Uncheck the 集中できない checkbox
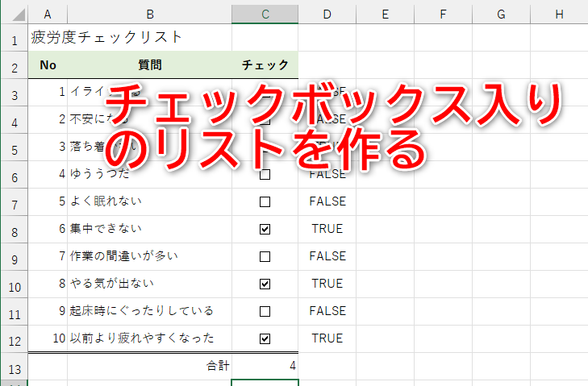 (265, 229)
